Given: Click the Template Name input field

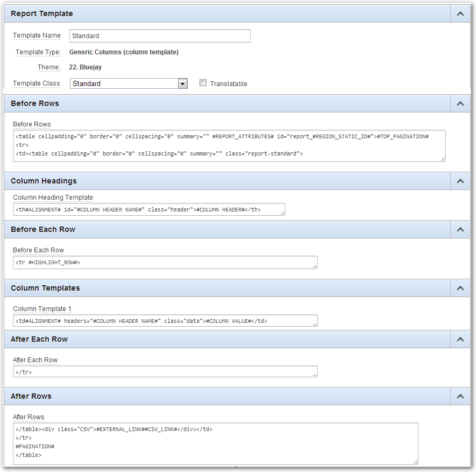Looking at the screenshot, I should (160, 36).
